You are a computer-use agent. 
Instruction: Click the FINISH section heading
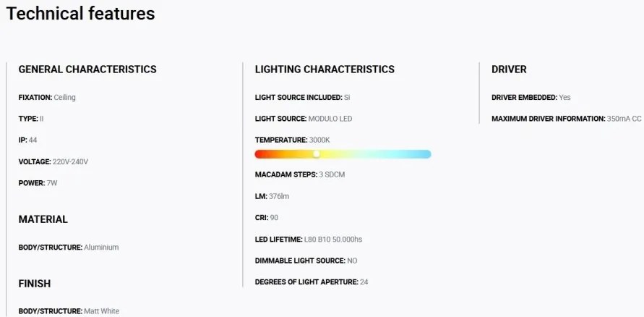pos(35,283)
